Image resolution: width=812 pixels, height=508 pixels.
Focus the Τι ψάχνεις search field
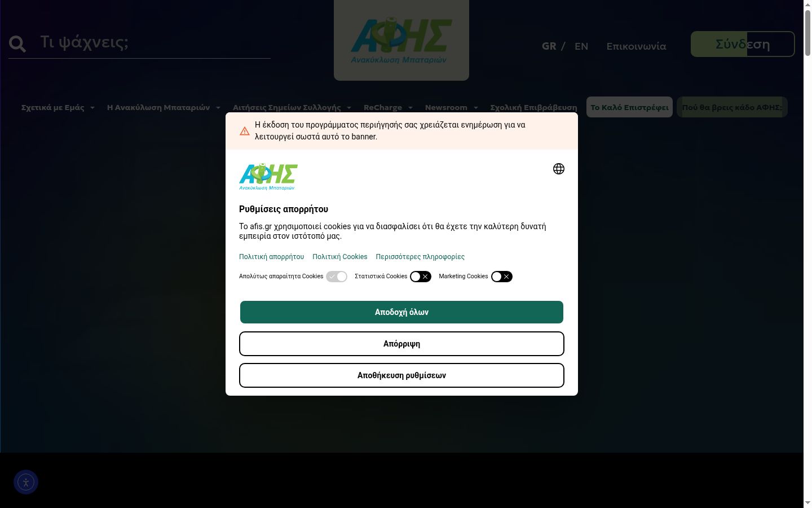pos(155,43)
